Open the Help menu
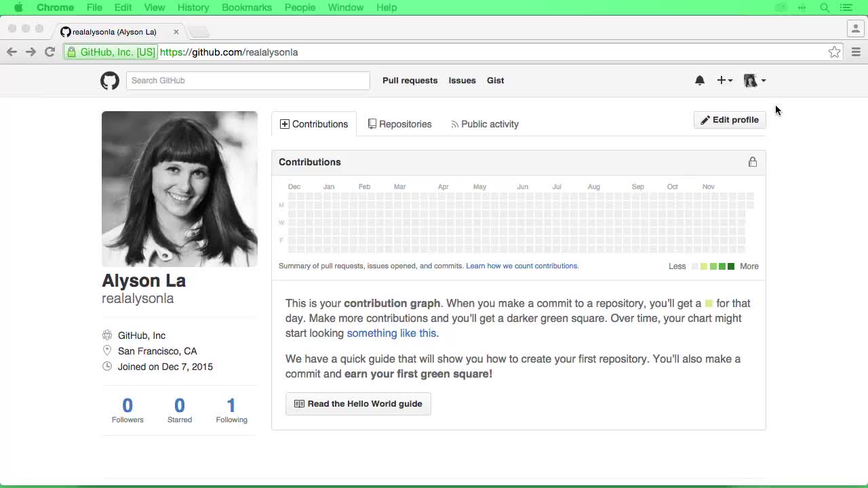The height and width of the screenshot is (488, 868). click(387, 7)
